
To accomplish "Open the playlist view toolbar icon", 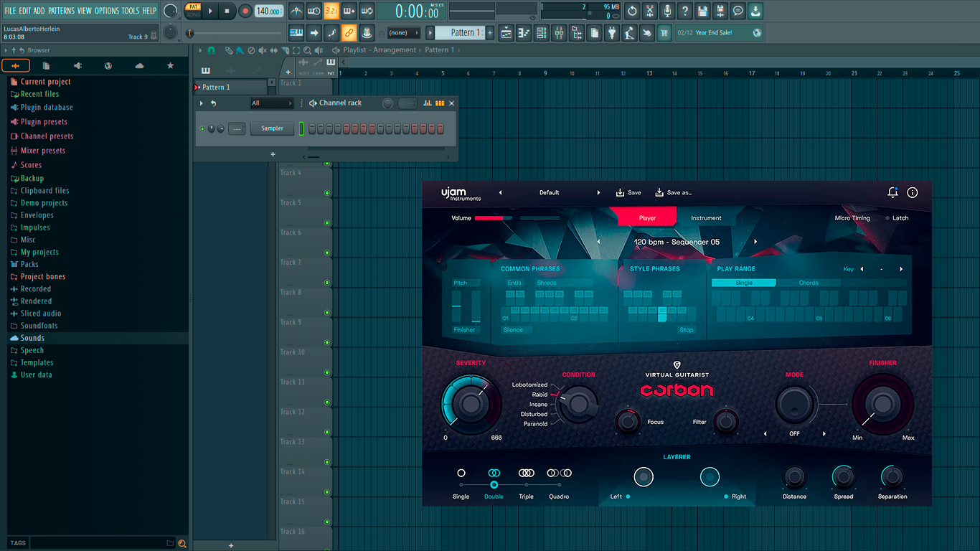I will 507,32.
